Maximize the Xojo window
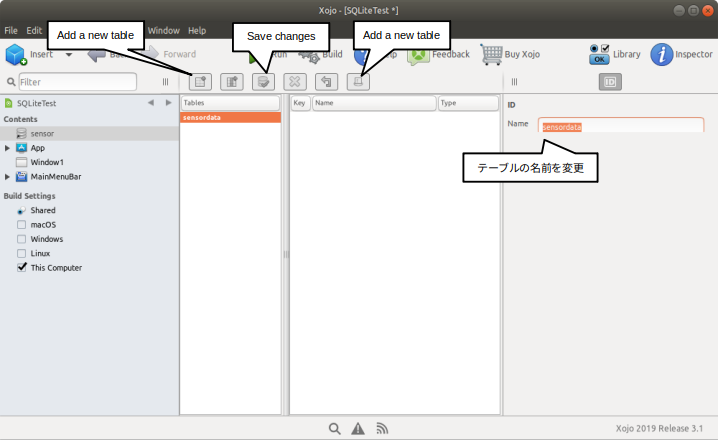The image size is (718, 440). pos(693,11)
